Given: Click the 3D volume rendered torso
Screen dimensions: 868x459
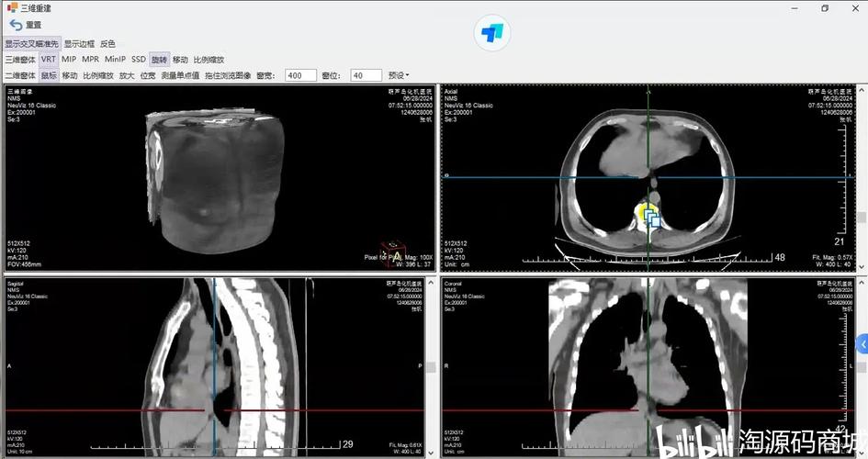Looking at the screenshot, I should [x=215, y=180].
